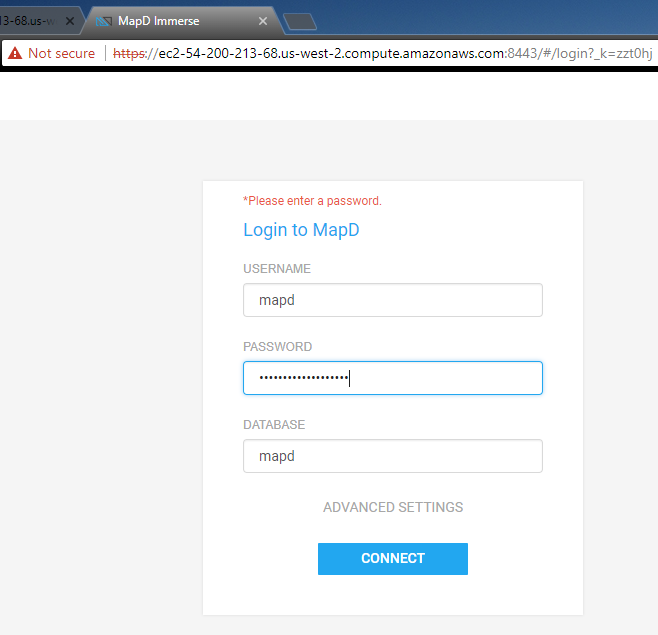Click the CONNECT button

(x=393, y=559)
